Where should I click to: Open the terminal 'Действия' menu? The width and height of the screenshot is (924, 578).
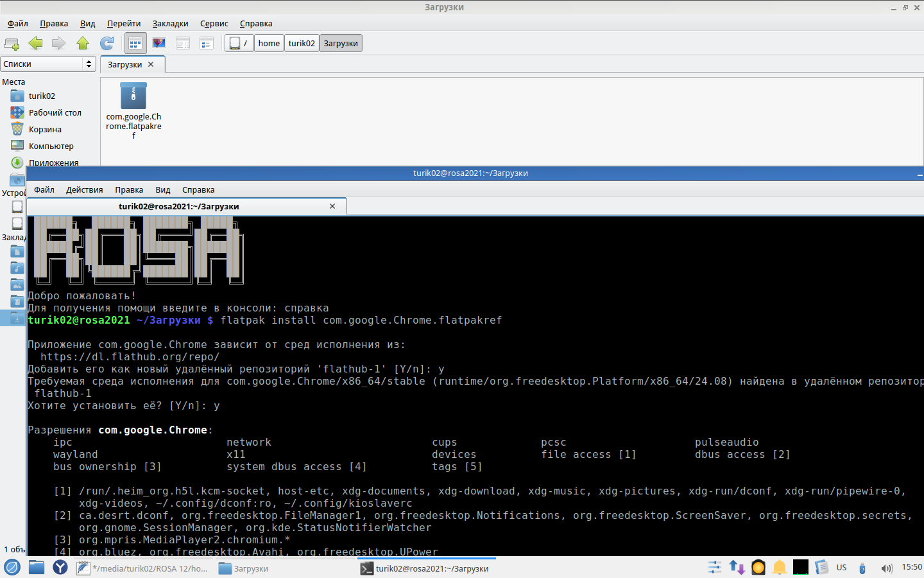point(85,190)
